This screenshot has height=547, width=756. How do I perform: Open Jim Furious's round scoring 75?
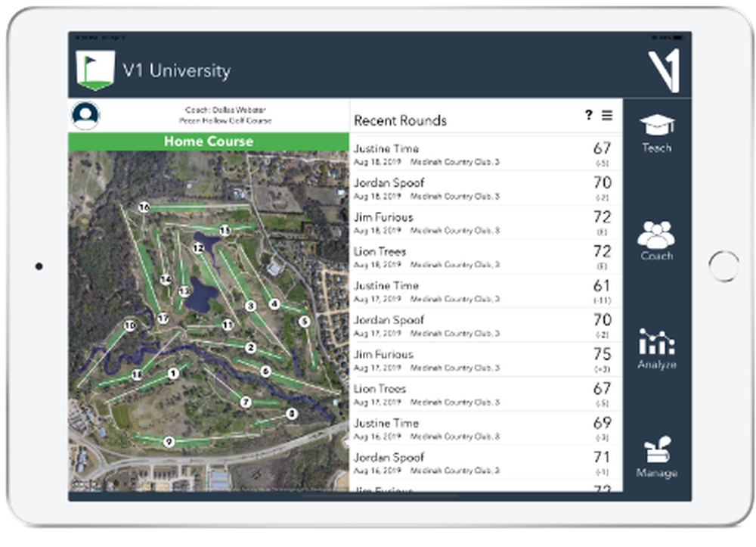485,360
